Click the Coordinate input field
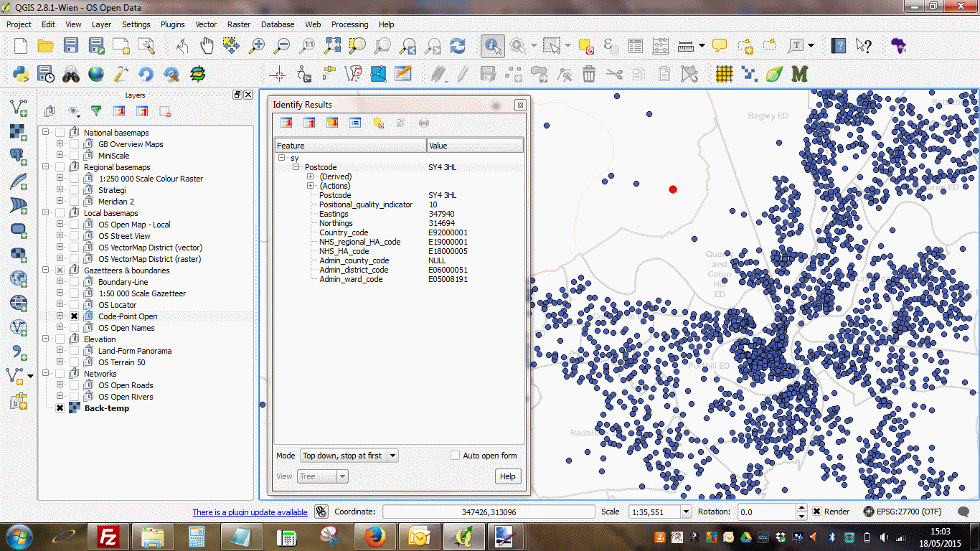 (489, 512)
